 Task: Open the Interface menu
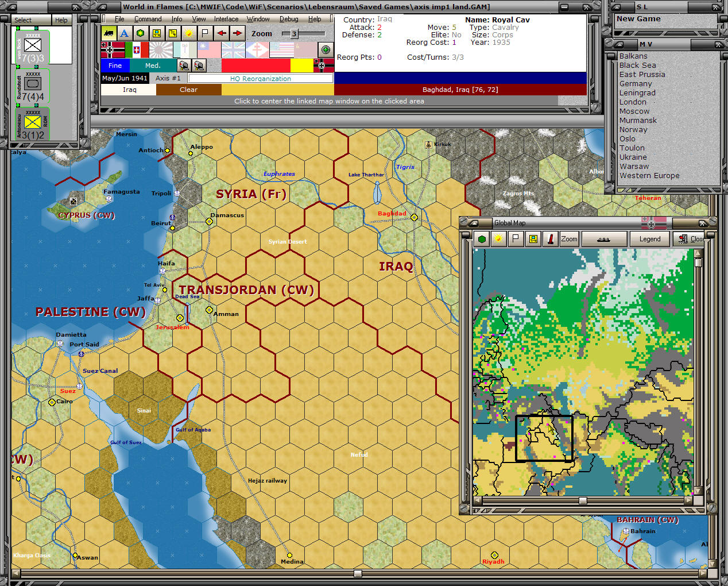(x=226, y=18)
